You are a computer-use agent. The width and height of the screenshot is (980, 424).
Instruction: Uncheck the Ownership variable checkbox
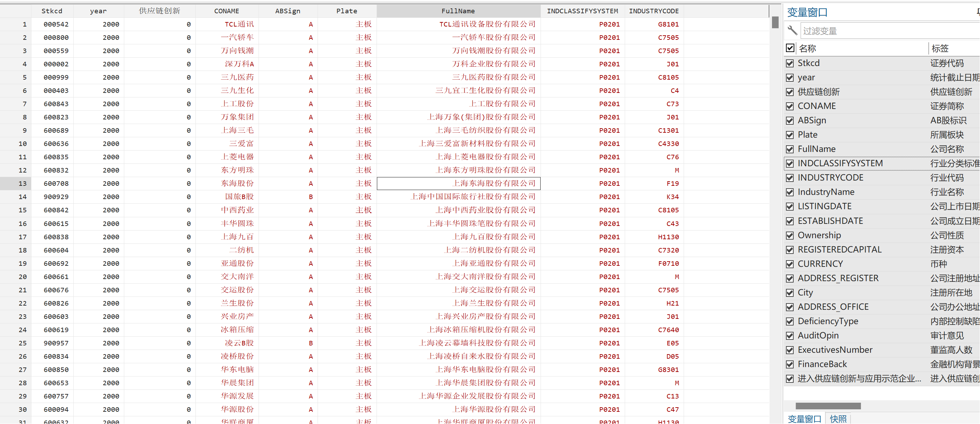(x=790, y=236)
